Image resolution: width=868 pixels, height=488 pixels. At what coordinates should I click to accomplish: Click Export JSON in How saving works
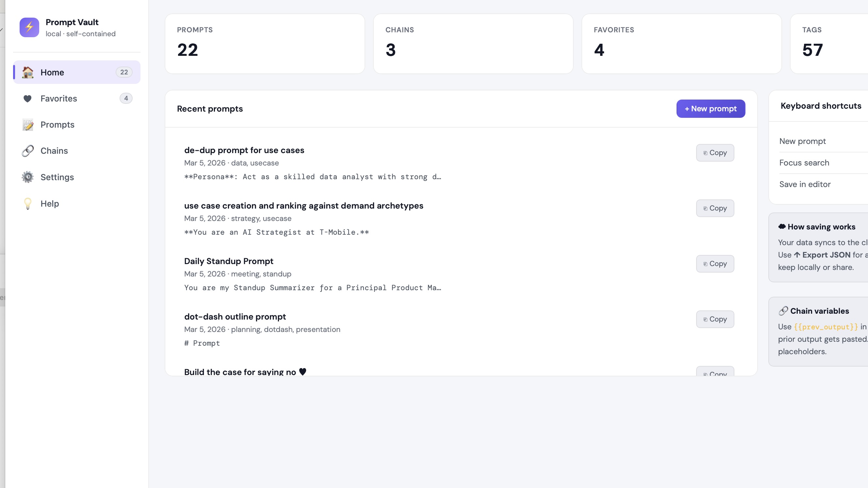click(x=826, y=255)
